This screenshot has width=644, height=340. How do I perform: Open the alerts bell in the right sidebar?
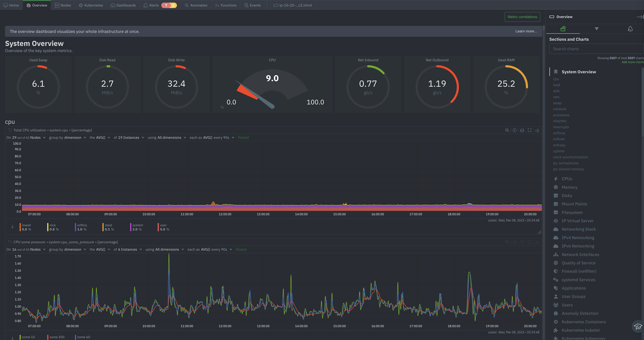[x=630, y=29]
